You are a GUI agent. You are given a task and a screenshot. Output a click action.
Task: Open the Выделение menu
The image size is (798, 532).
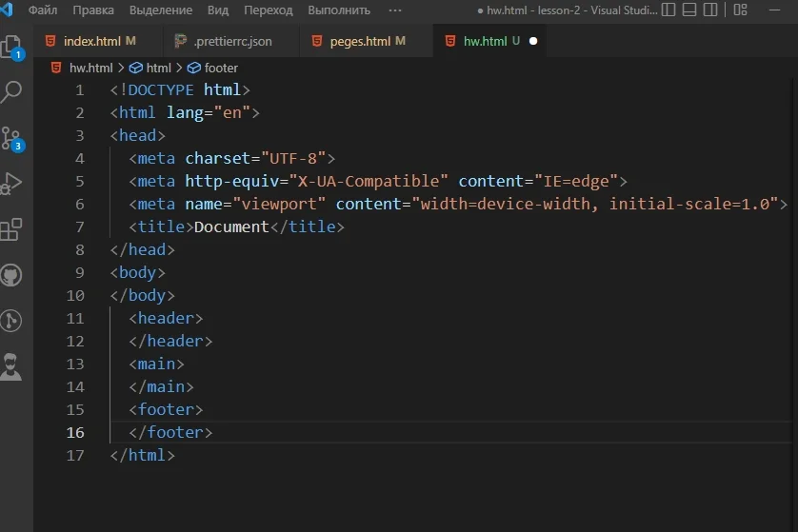[161, 10]
